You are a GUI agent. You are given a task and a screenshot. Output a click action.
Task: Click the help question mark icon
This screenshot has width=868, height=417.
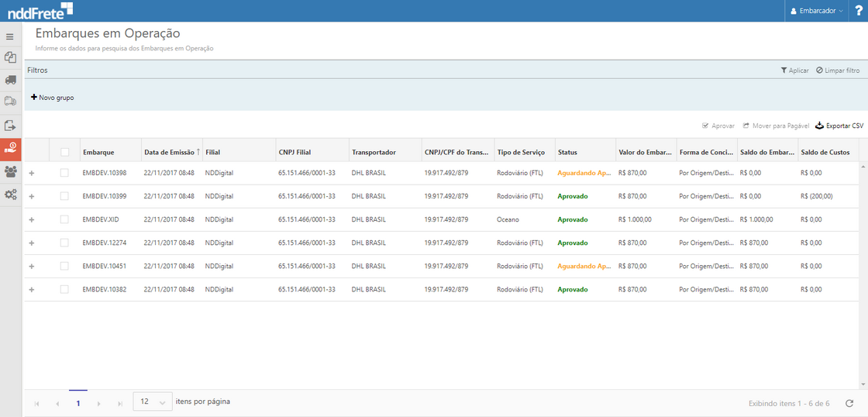858,11
